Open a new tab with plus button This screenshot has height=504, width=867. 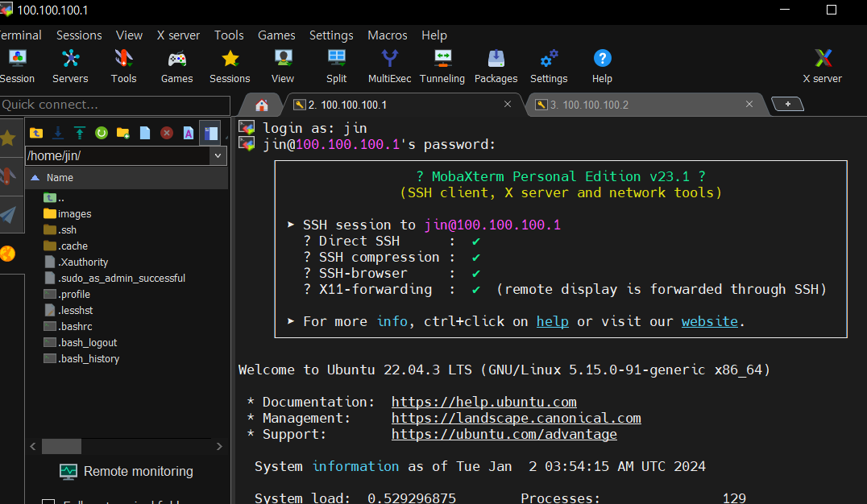787,104
